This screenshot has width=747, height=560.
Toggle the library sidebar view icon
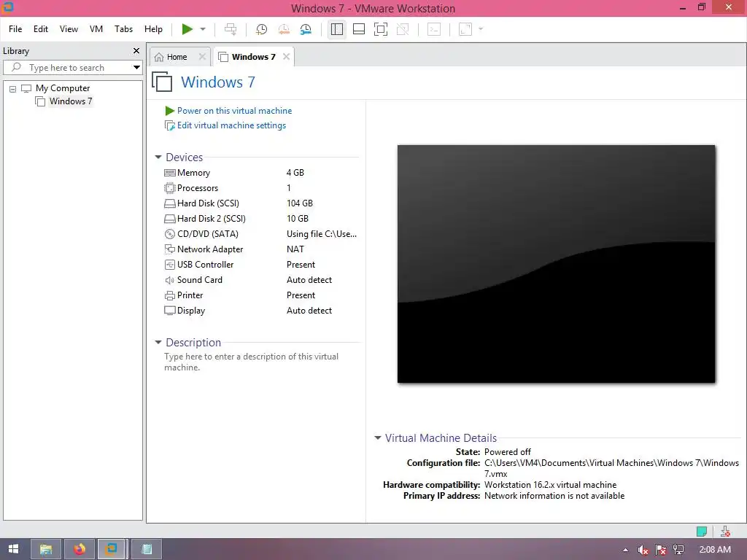point(337,29)
